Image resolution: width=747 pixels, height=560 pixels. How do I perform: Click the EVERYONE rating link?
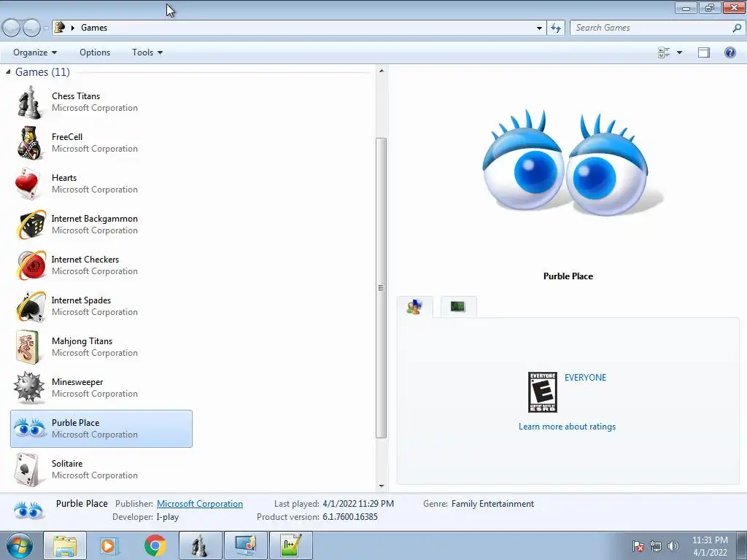(x=586, y=377)
